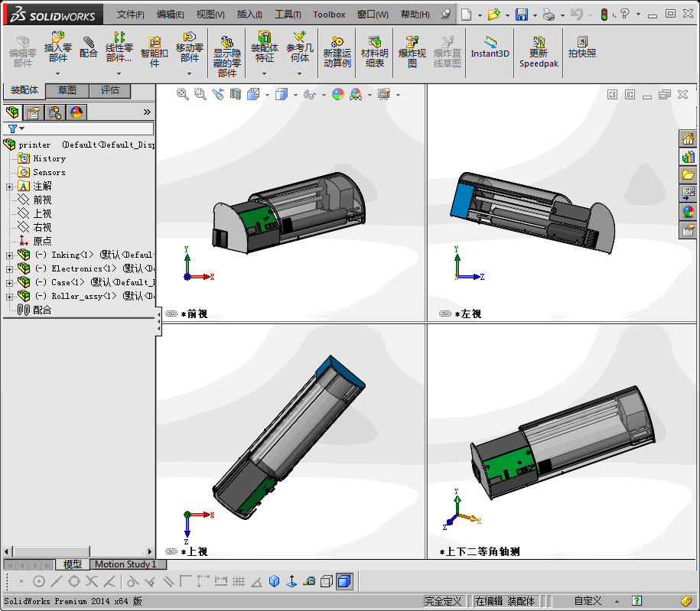Viewport: 700px width, 611px height.
Task: Expand the 注解 annotations node
Action: click(9, 187)
